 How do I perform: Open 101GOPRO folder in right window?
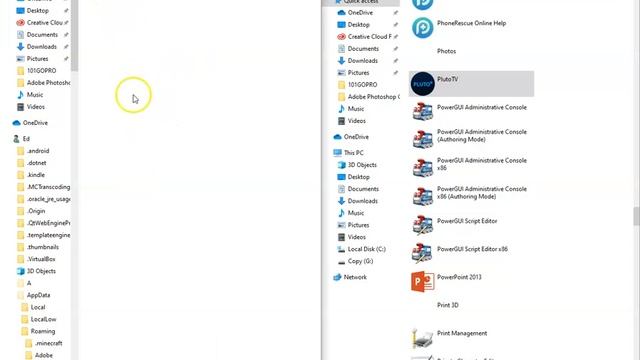click(x=362, y=85)
